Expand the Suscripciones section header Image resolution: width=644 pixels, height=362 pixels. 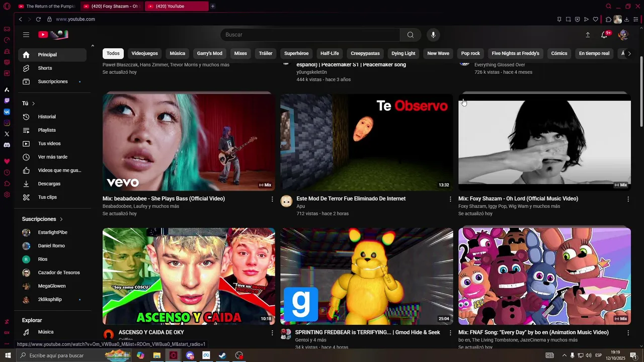point(42,219)
